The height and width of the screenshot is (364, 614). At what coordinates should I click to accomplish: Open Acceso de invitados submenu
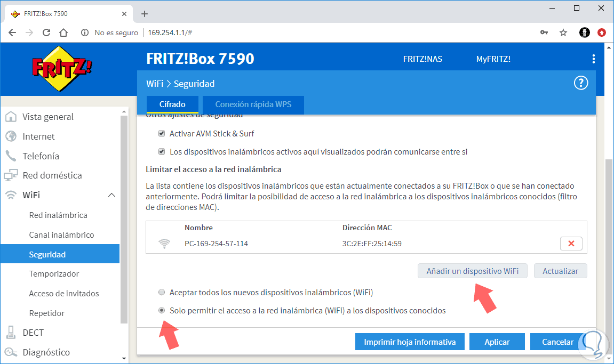point(64,293)
